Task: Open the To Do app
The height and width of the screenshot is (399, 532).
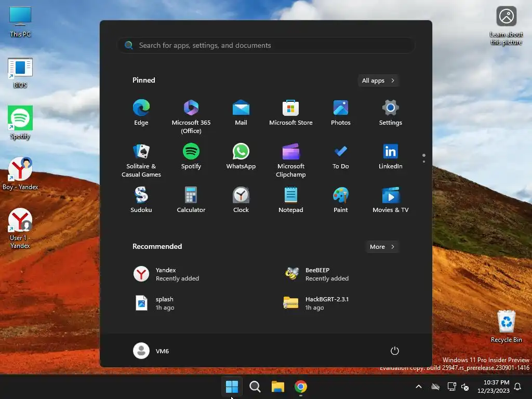Action: click(341, 156)
